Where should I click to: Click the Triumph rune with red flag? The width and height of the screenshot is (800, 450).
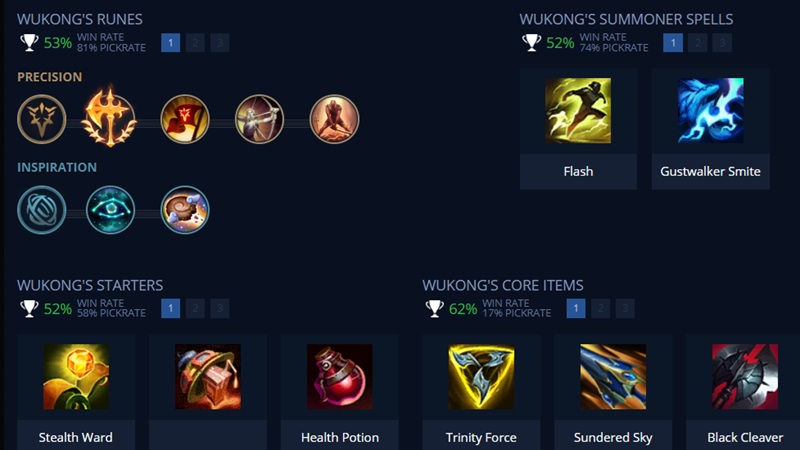pos(185,119)
